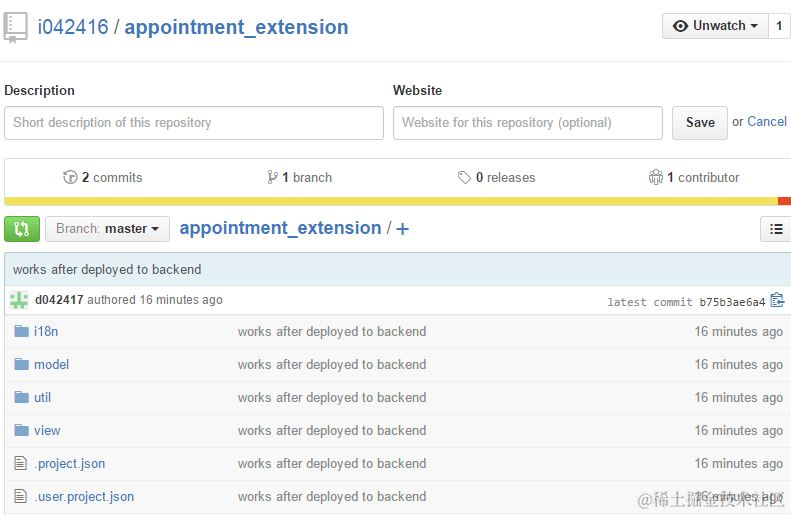Cancel editing the description
Viewport: 791px width, 515px height.
click(767, 122)
